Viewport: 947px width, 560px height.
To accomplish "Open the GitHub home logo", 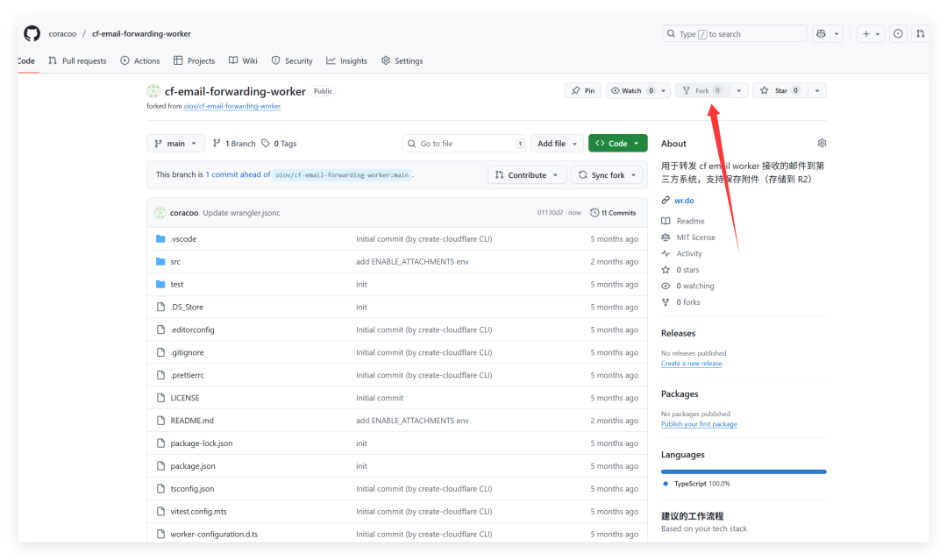I will click(x=32, y=33).
